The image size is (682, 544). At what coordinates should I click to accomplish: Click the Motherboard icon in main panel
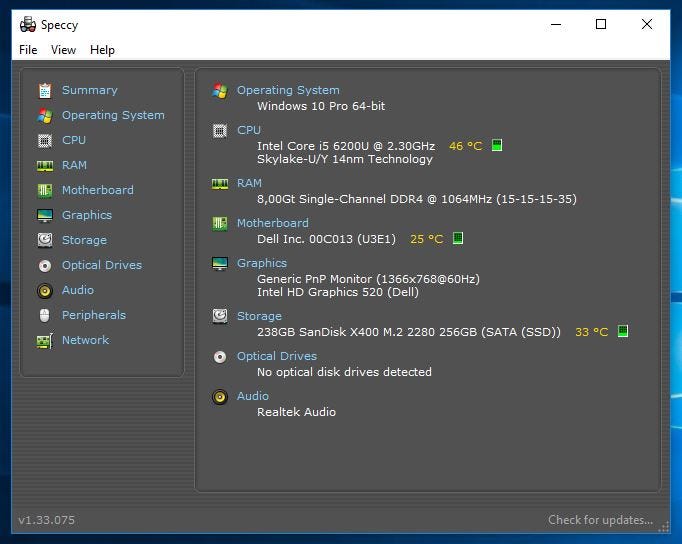click(220, 224)
